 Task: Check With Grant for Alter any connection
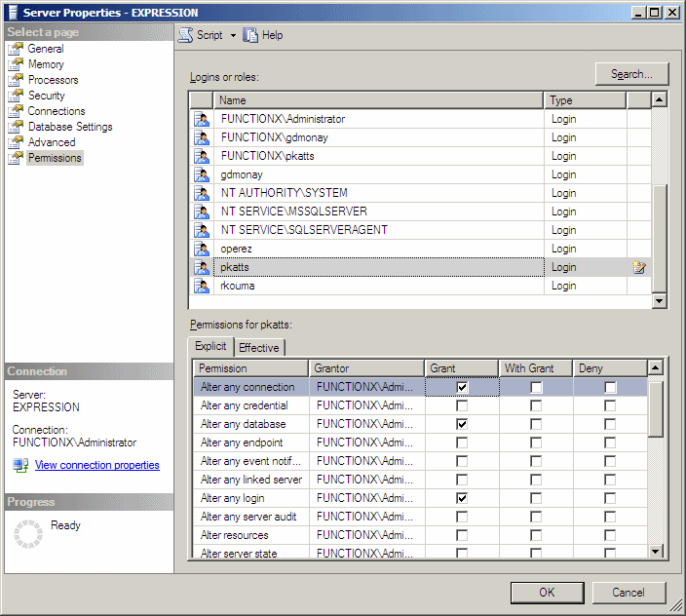pyautogui.click(x=536, y=387)
